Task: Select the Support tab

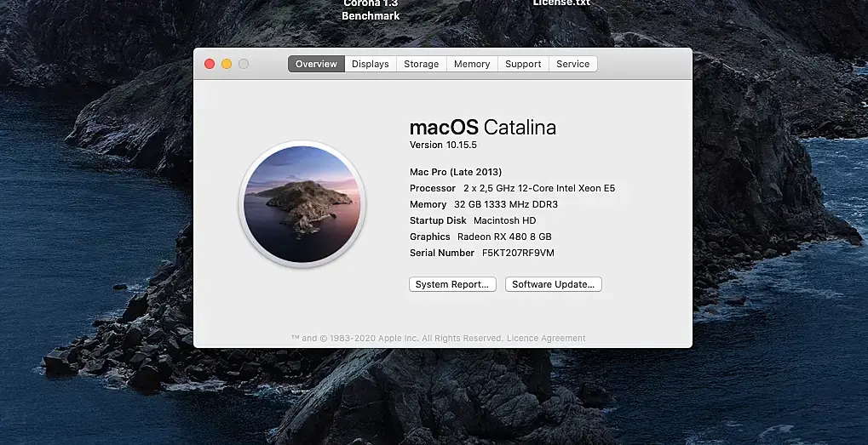Action: [523, 64]
